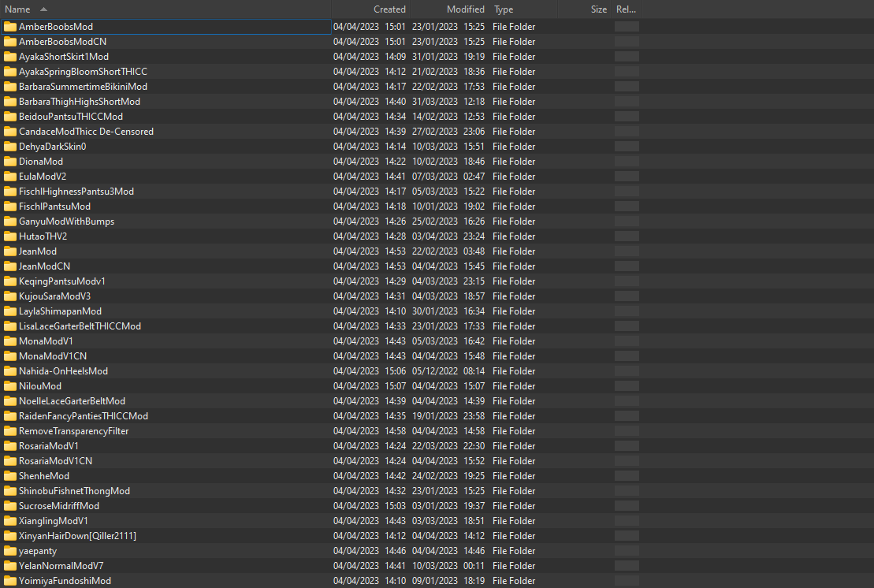874x588 pixels.
Task: Select the AyakaShortSkirt1Mod folder name
Action: 64,57
